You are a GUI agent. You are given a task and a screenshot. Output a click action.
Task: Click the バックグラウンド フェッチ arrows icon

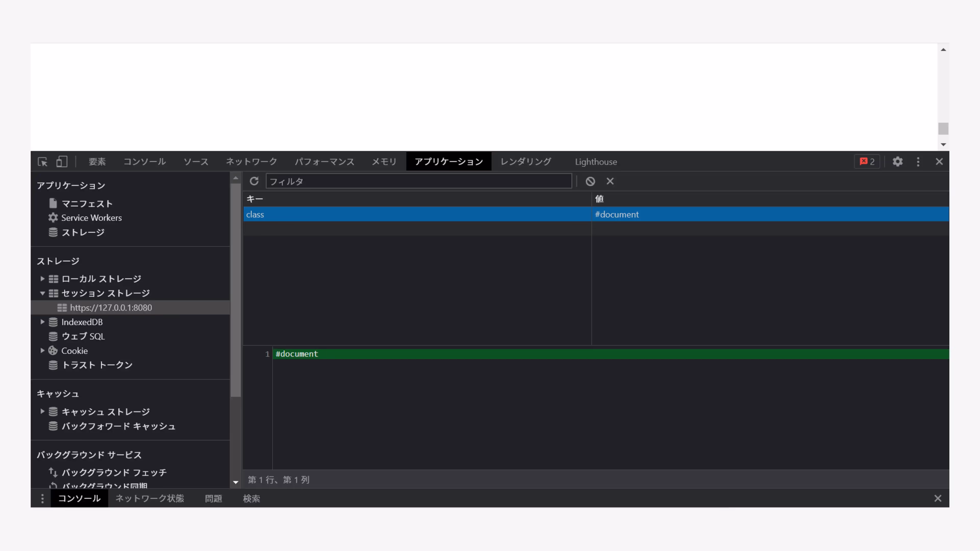coord(53,472)
